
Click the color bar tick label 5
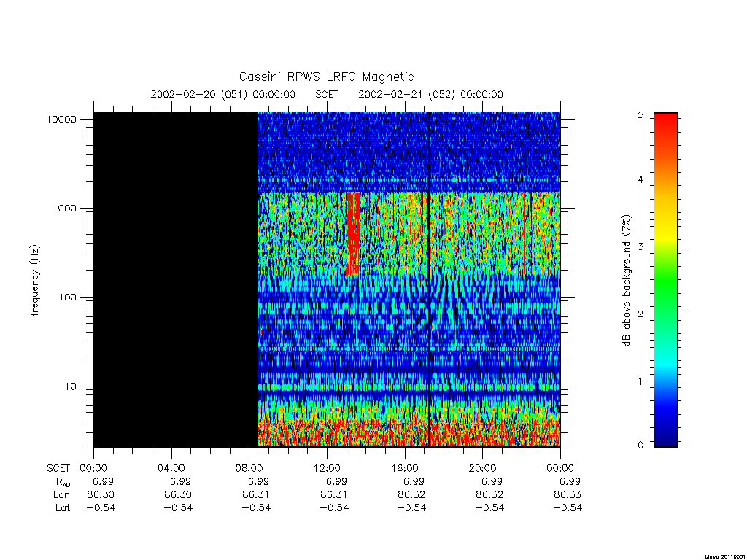(640, 114)
